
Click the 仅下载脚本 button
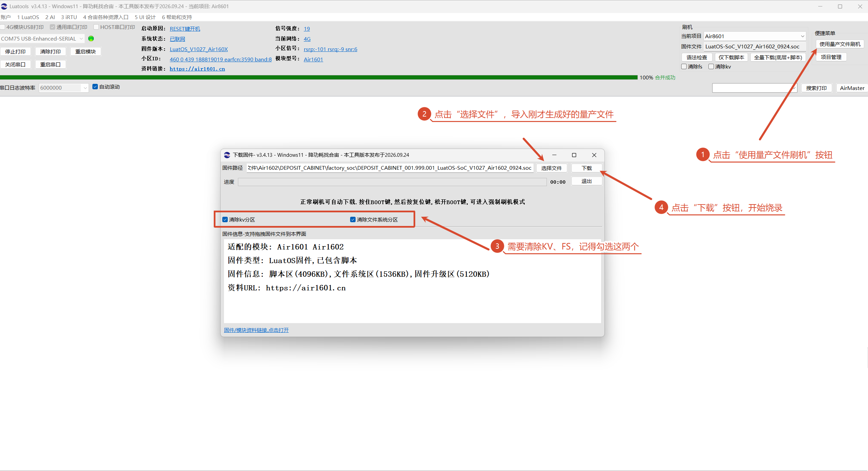click(x=732, y=57)
